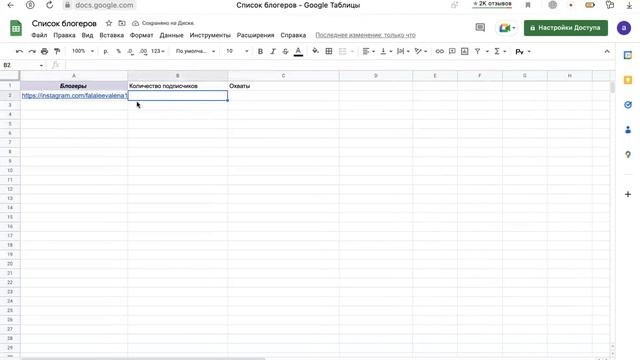Image resolution: width=640 pixels, height=360 pixels.
Task: Open the Google Meet call dropdown
Action: (x=507, y=28)
